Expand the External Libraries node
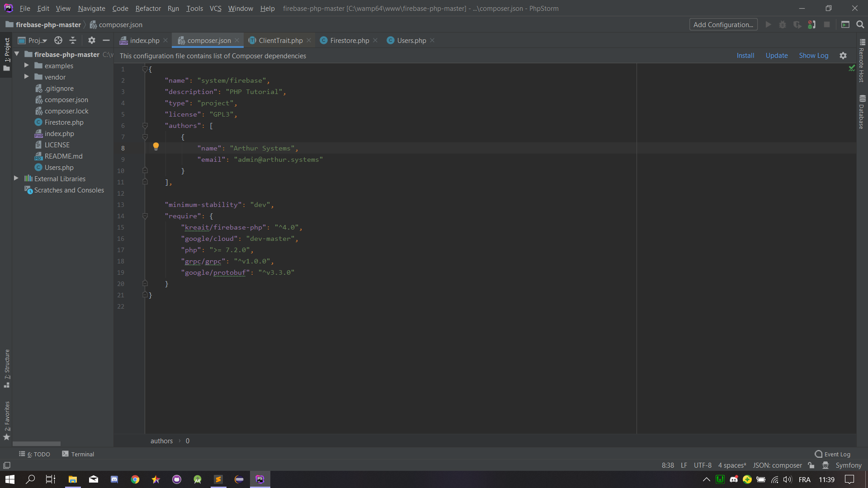The width and height of the screenshot is (868, 488). (x=16, y=178)
